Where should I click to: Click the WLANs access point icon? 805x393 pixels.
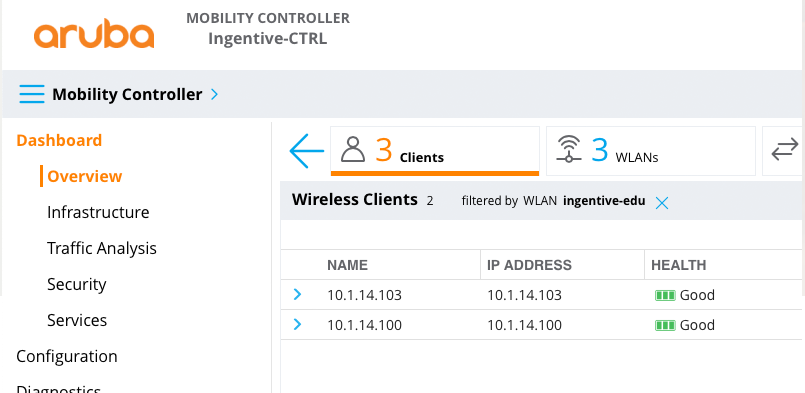tap(569, 149)
